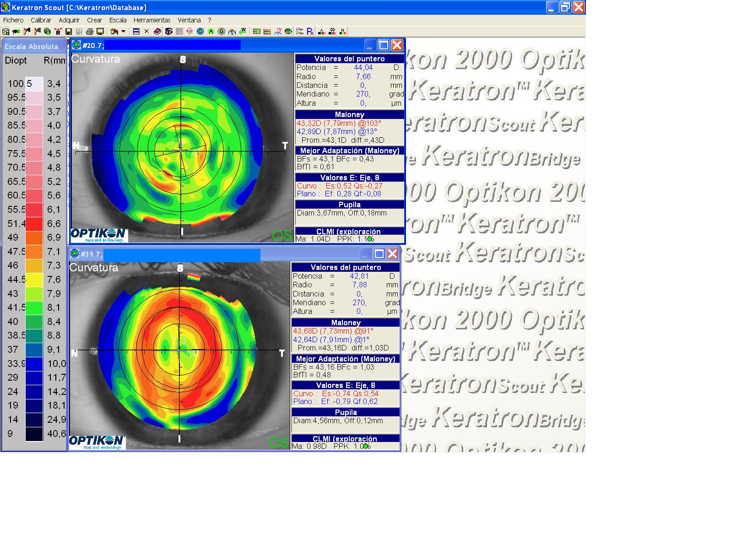Screen dimensions: 747x560
Task: Open the Crear menu
Action: point(95,20)
